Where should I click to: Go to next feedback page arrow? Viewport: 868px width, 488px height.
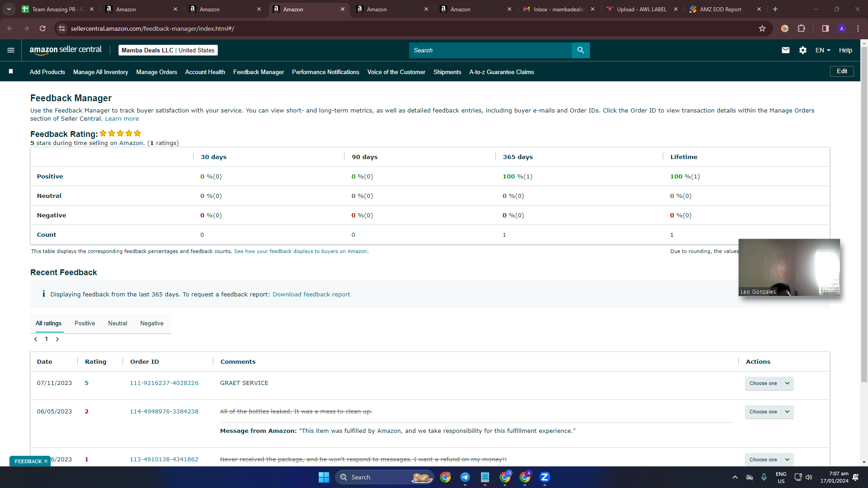[x=57, y=339]
